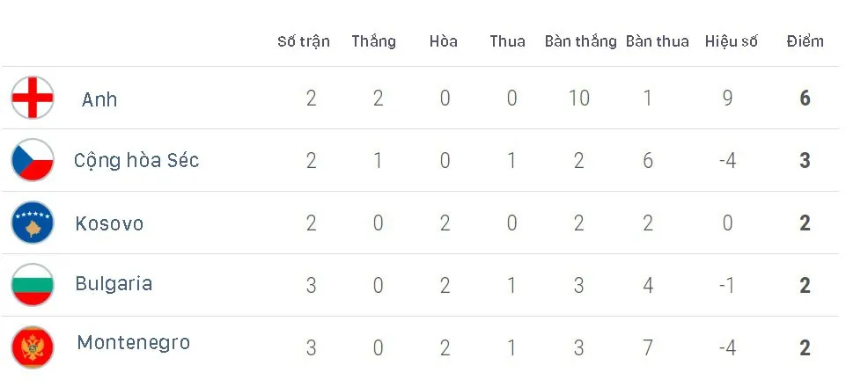
Task: Click the Điểm column header
Action: 805,41
